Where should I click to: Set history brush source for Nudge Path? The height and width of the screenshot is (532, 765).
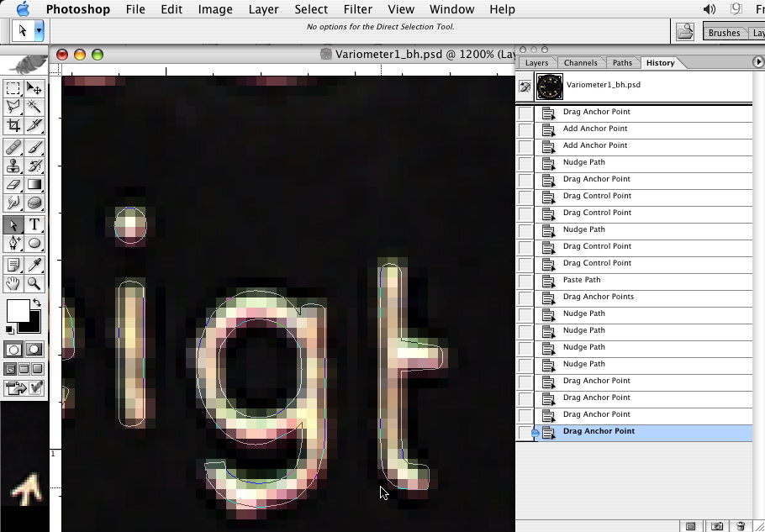point(525,162)
